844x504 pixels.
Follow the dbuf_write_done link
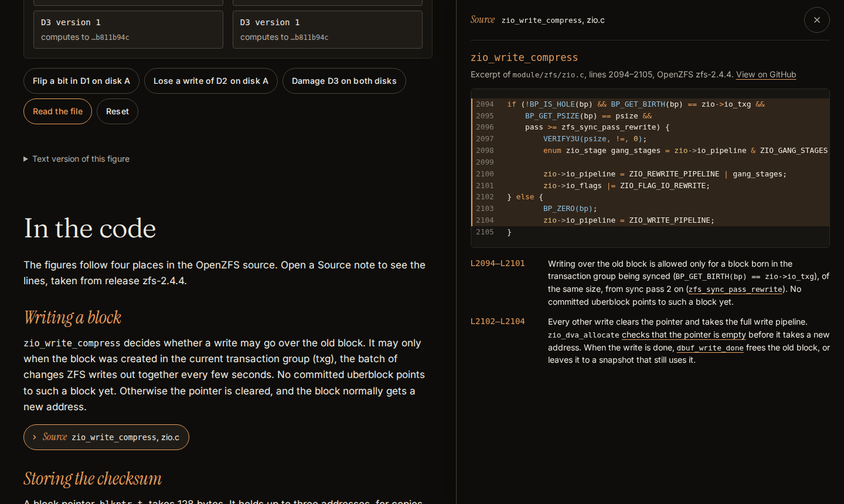click(710, 348)
